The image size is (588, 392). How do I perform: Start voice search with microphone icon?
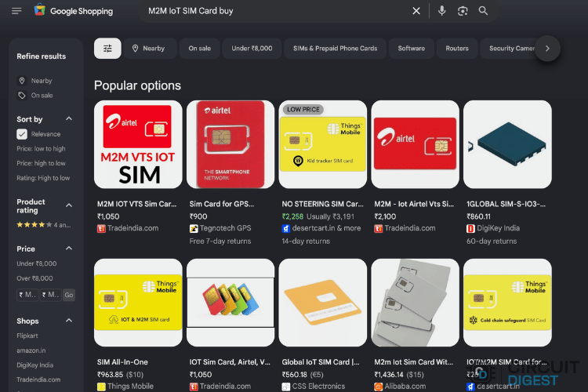click(441, 11)
